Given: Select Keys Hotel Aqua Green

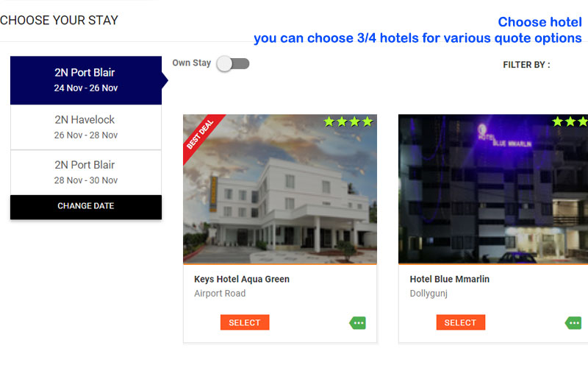Looking at the screenshot, I should click(x=245, y=322).
